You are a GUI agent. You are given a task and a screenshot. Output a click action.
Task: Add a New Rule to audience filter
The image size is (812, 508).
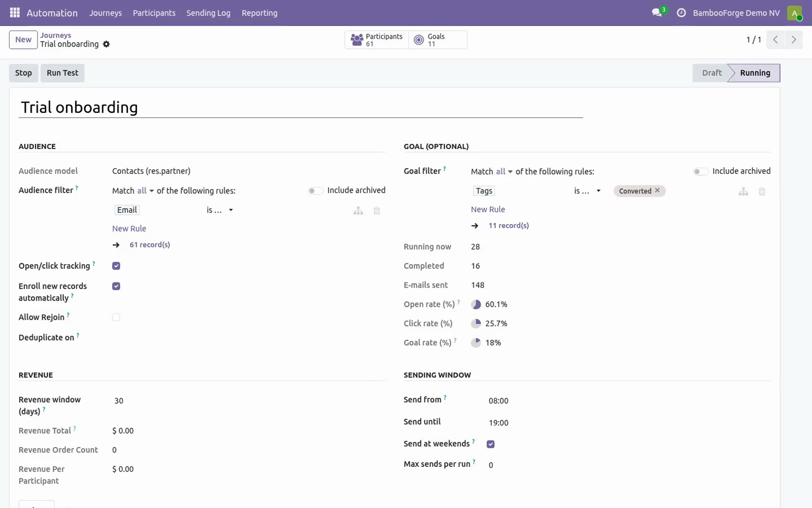tap(129, 229)
